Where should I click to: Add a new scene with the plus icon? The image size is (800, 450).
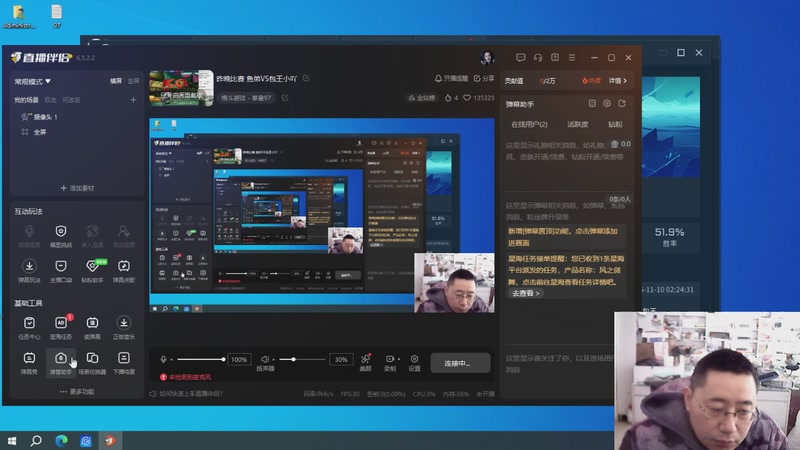click(x=133, y=100)
